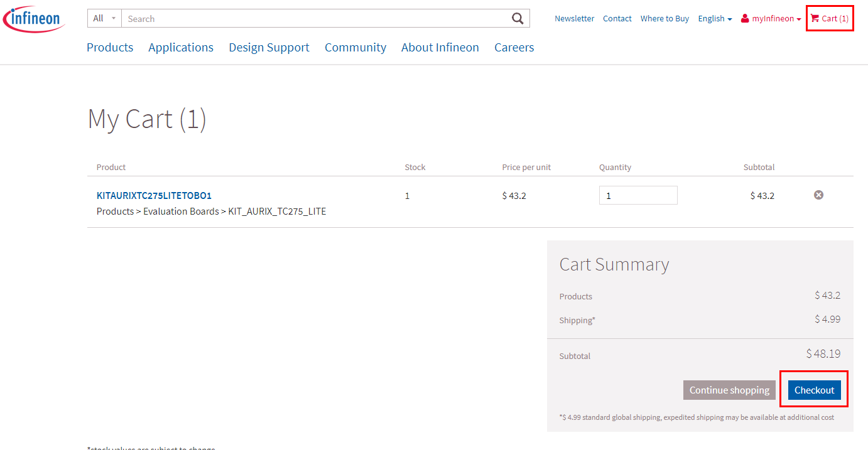
Task: Click the My Cart (1) heading
Action: (147, 119)
